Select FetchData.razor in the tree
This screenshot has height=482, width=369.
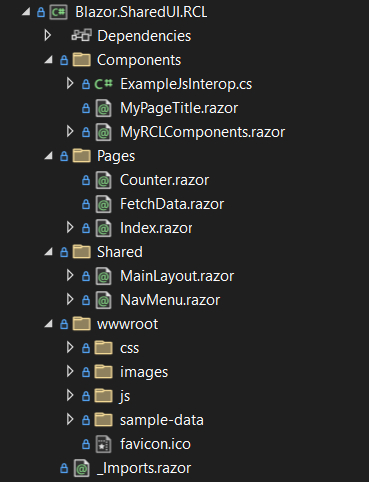(x=172, y=204)
